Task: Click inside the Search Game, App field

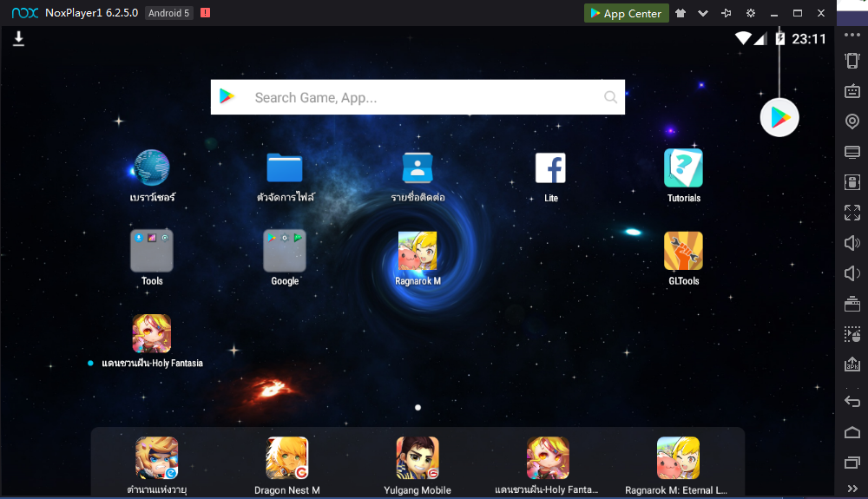Action: click(x=418, y=97)
